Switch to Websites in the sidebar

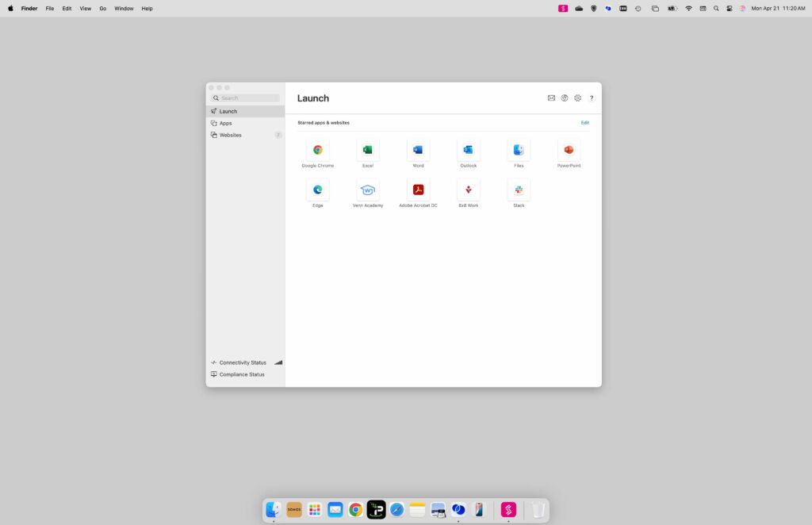[230, 135]
